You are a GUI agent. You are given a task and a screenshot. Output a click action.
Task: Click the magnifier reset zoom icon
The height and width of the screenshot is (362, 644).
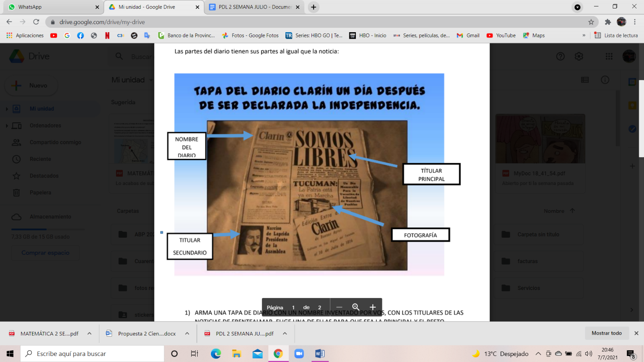356,307
